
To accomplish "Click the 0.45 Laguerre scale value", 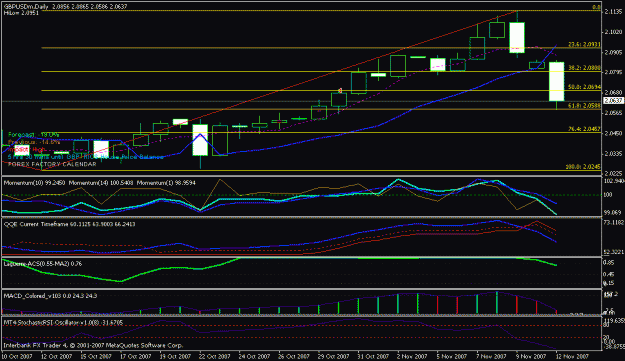I will (x=609, y=275).
